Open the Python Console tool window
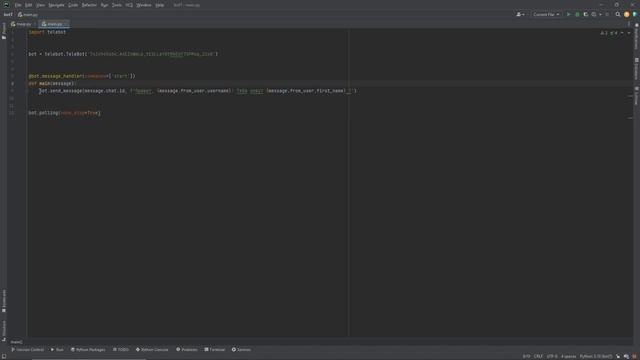Viewport: 640px width, 360px height. click(x=152, y=350)
